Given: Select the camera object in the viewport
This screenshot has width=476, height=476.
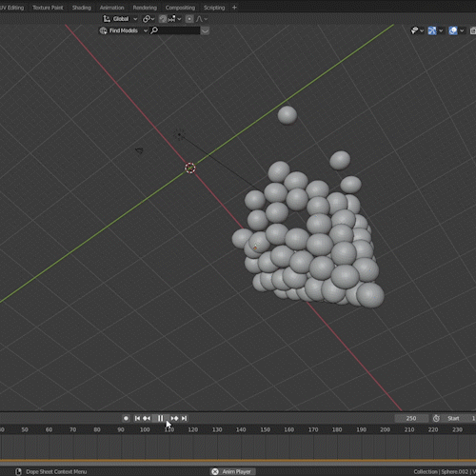Looking at the screenshot, I should click(139, 150).
